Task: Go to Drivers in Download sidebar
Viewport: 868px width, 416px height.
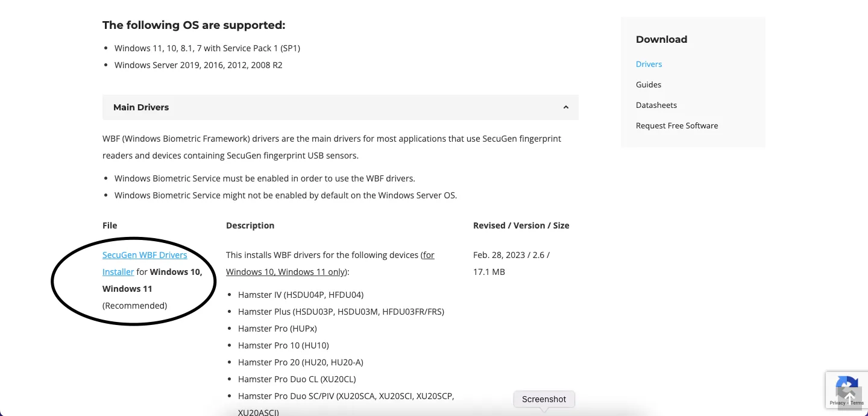Action: [x=649, y=64]
